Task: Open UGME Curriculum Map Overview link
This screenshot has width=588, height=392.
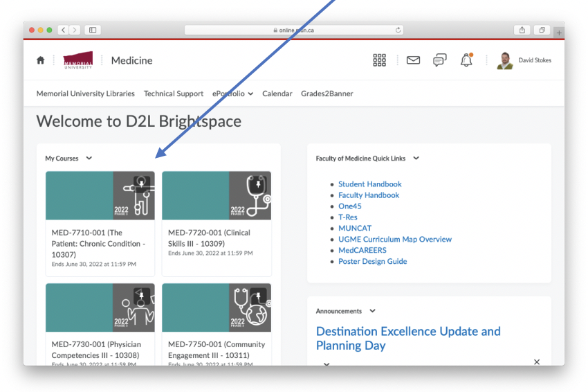Action: (395, 239)
